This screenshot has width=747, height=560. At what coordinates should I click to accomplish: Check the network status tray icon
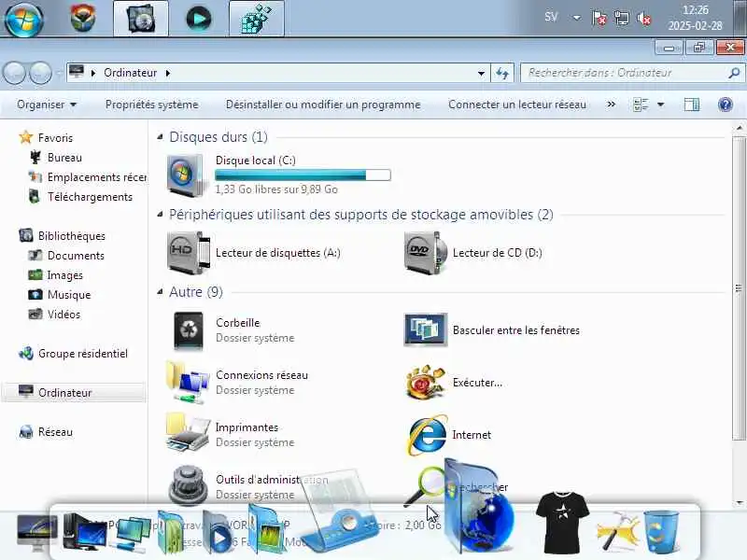pyautogui.click(x=622, y=19)
